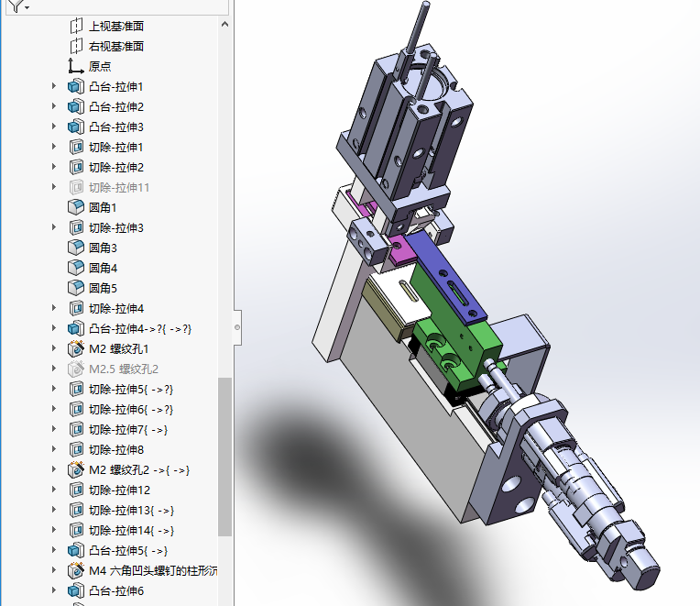Expand the 凸台-拉伸6 feature
700x606 pixels.
point(54,590)
